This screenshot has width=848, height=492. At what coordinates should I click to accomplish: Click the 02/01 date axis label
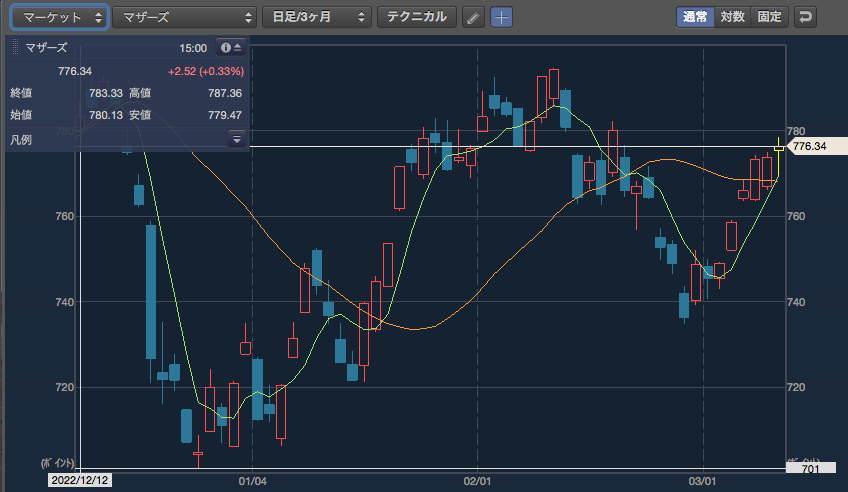coord(477,481)
